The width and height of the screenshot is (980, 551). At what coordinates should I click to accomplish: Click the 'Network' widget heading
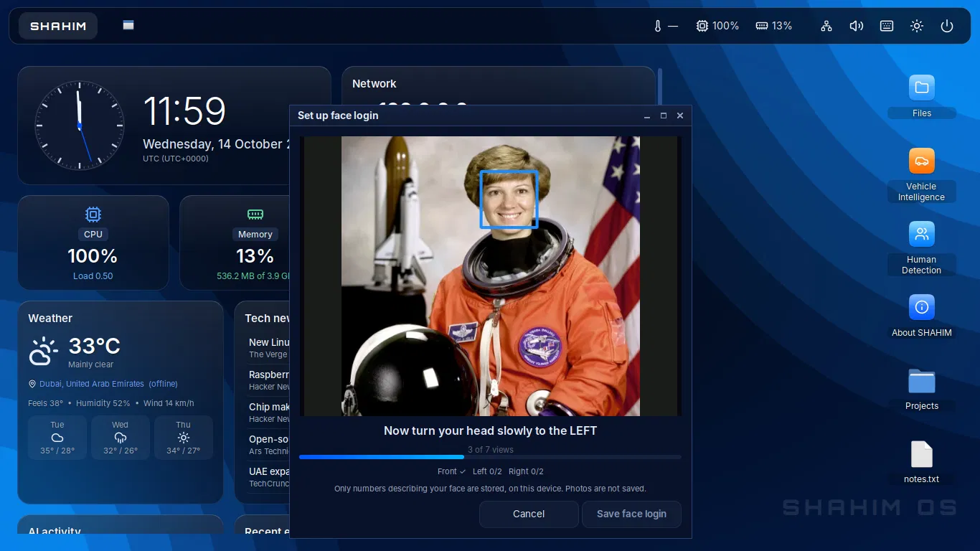(374, 84)
